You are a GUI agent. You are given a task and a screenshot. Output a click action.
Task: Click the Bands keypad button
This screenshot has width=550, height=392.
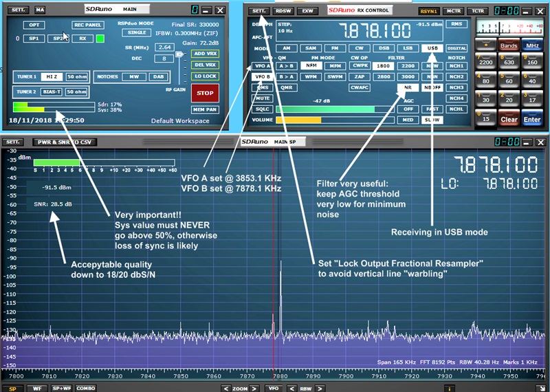509,45
